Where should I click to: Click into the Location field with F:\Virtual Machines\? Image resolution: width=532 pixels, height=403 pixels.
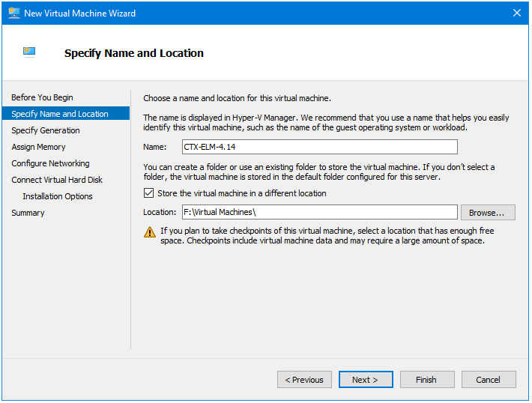(320, 212)
